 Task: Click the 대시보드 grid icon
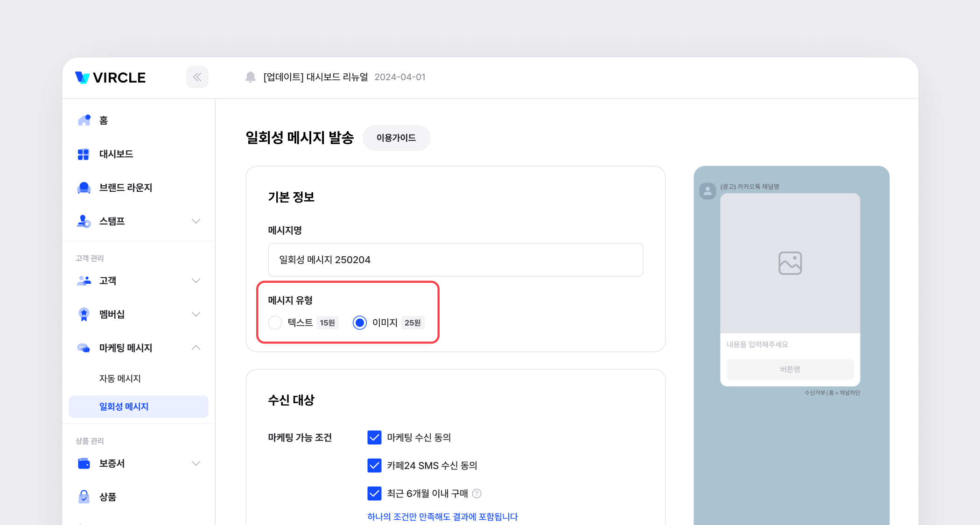84,154
